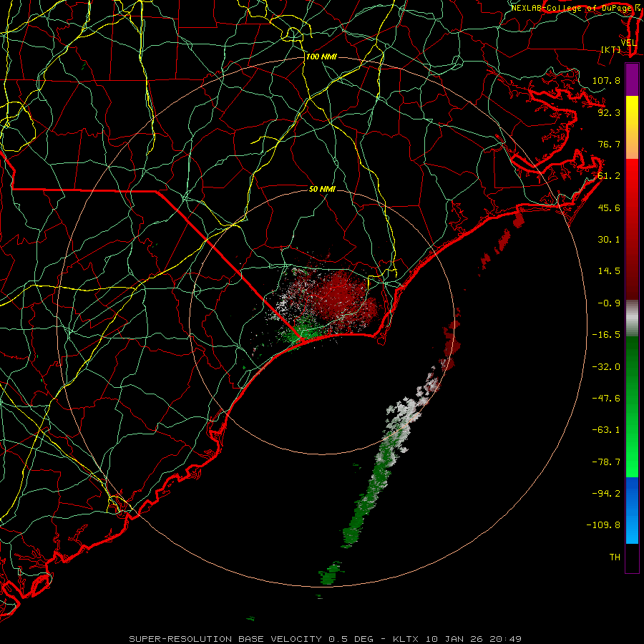Click the -0.9 legend value

tap(609, 303)
